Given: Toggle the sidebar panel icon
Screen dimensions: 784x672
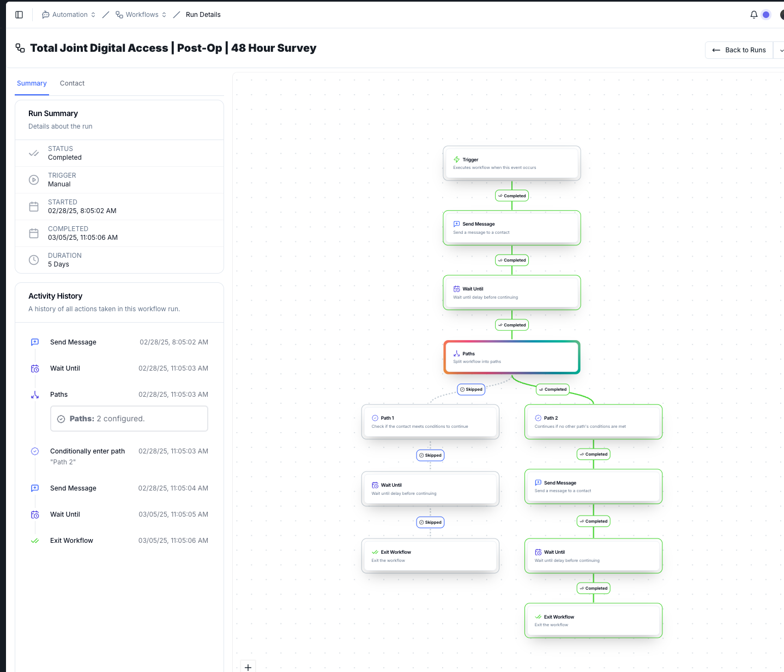Looking at the screenshot, I should coord(19,15).
